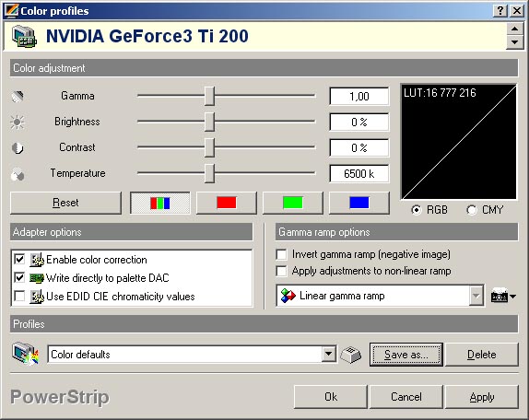This screenshot has width=529, height=420.
Task: Check Apply adjustments to non-linear ramp
Action: (x=281, y=271)
